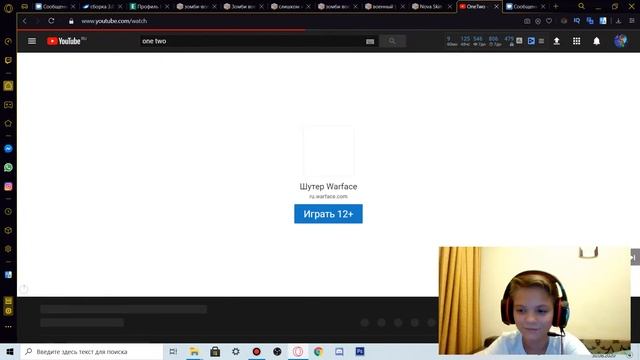Open the sidebar settings gear icon
This screenshot has width=640, height=360.
pos(8,249)
